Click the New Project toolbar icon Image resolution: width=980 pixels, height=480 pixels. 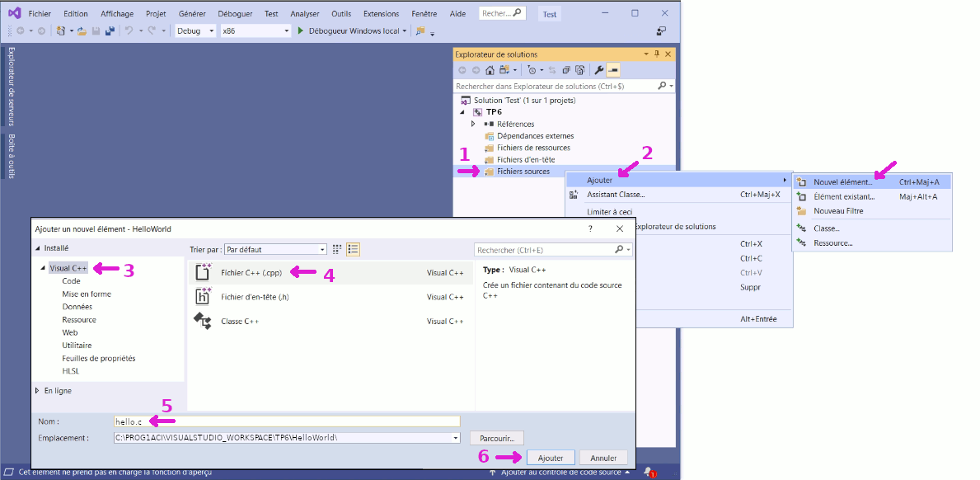pyautogui.click(x=61, y=31)
